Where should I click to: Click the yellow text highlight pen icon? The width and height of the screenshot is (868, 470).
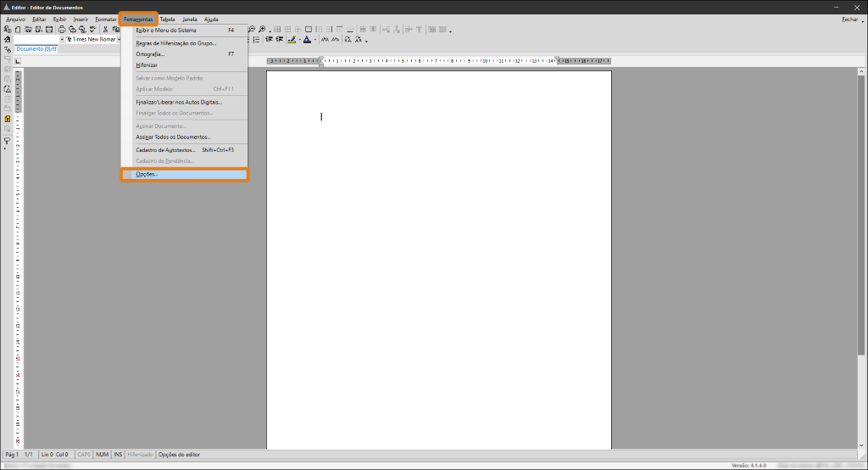(292, 39)
